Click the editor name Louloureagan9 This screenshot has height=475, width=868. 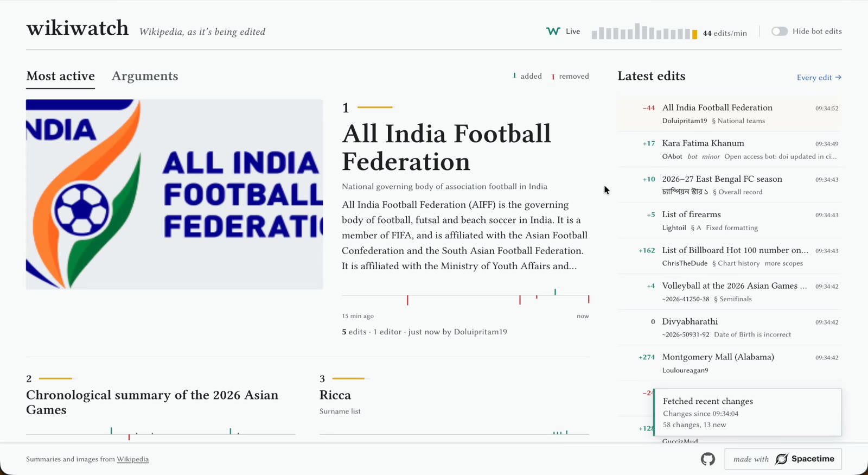(x=685, y=370)
